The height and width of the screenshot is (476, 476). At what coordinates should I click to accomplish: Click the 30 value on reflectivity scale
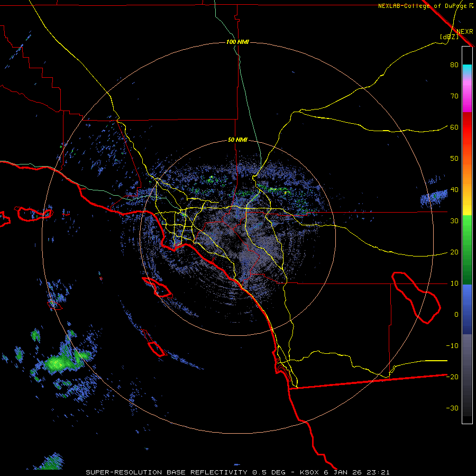454,221
